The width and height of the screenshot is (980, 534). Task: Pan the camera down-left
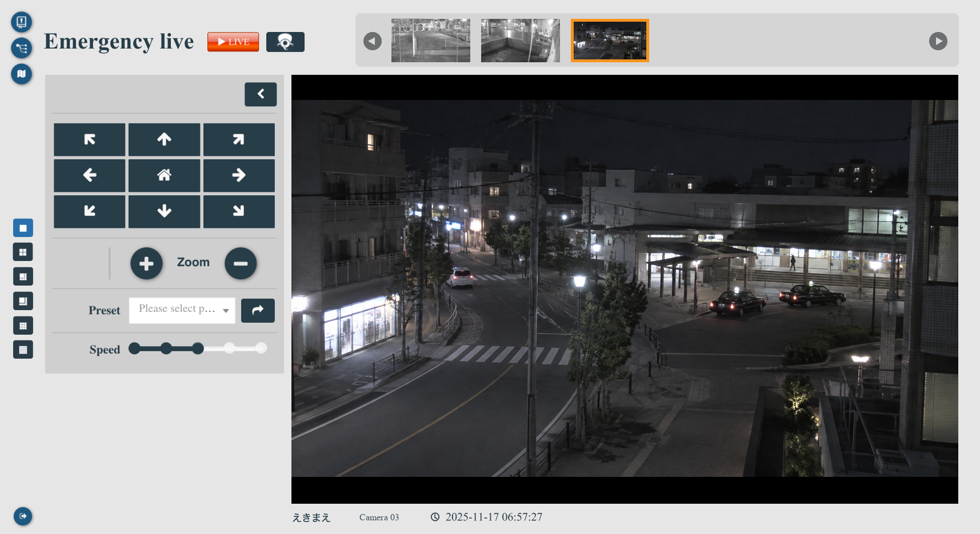pyautogui.click(x=90, y=211)
